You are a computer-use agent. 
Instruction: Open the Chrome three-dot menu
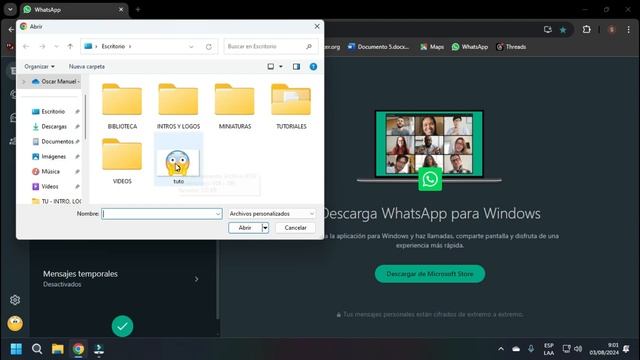point(629,29)
